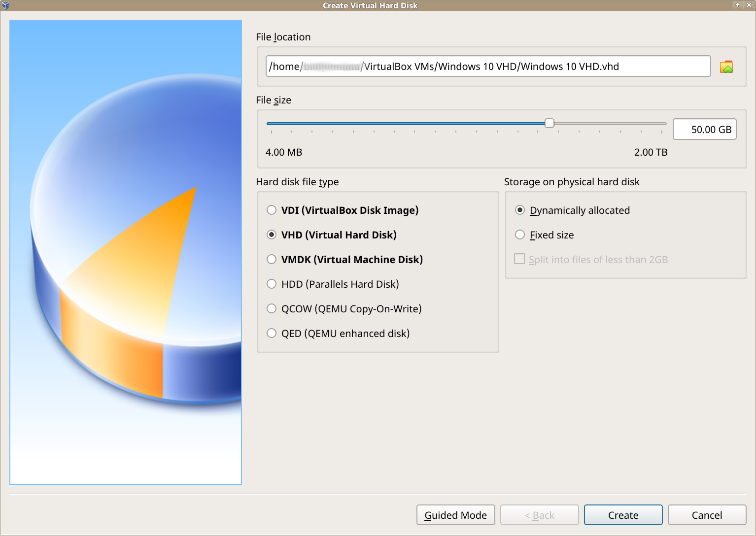Switch storage to Fixed size
The width and height of the screenshot is (756, 536).
click(520, 235)
